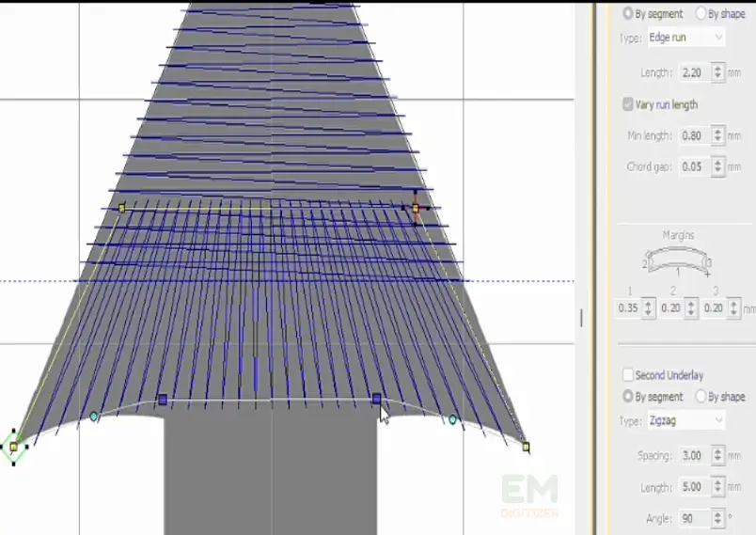Screen dimensions: 756x535
Task: Click the stepper beside Length 5.00
Action: coord(717,487)
